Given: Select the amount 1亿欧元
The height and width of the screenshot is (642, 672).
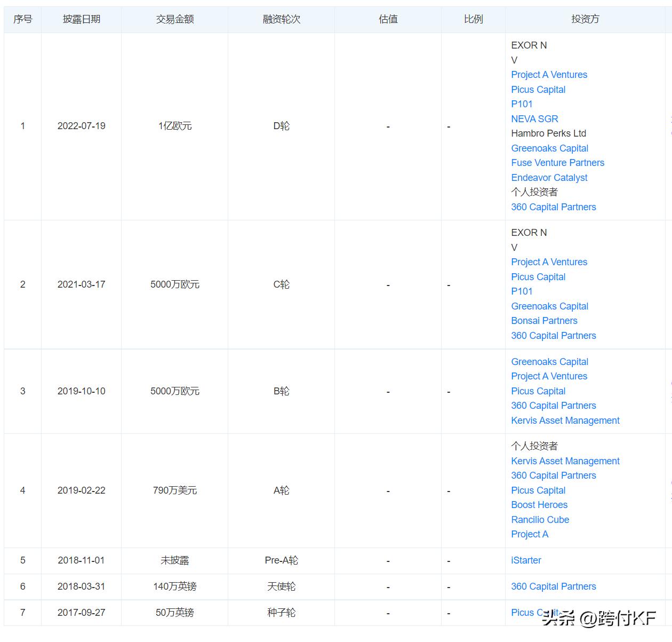Looking at the screenshot, I should (174, 126).
